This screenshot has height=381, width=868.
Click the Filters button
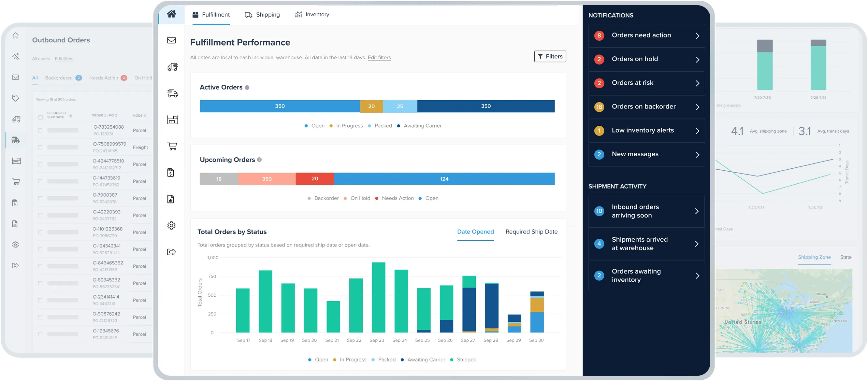550,56
